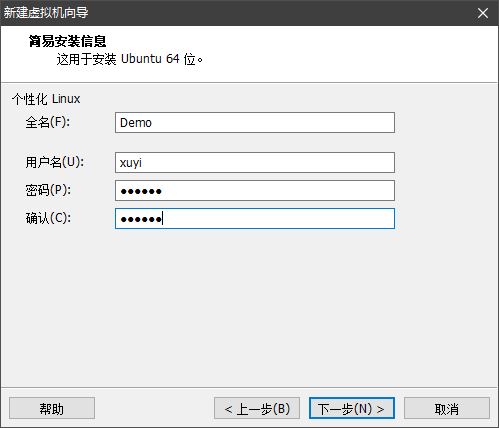Screen dimensions: 499x428
Task: Click the 全名(F) label
Action: click(x=48, y=122)
